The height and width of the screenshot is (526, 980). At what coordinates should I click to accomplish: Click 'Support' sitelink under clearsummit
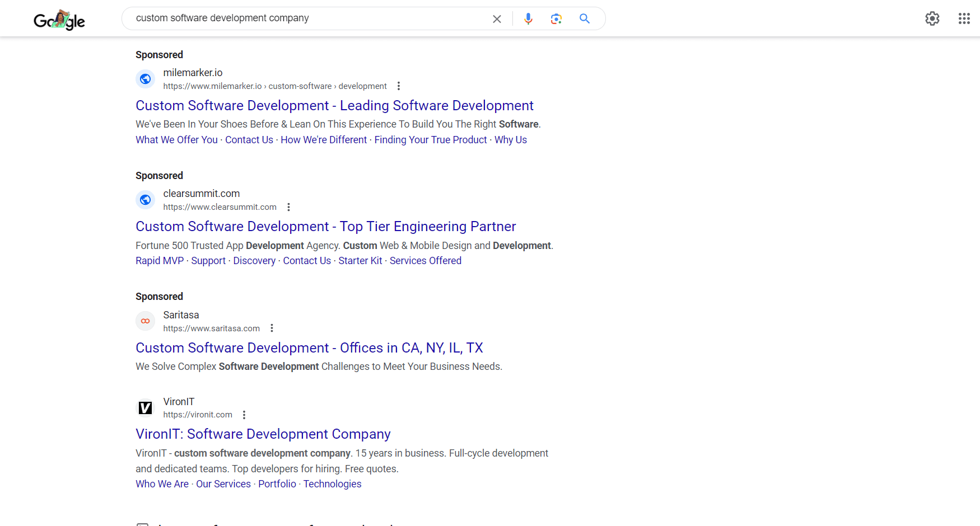pos(208,261)
